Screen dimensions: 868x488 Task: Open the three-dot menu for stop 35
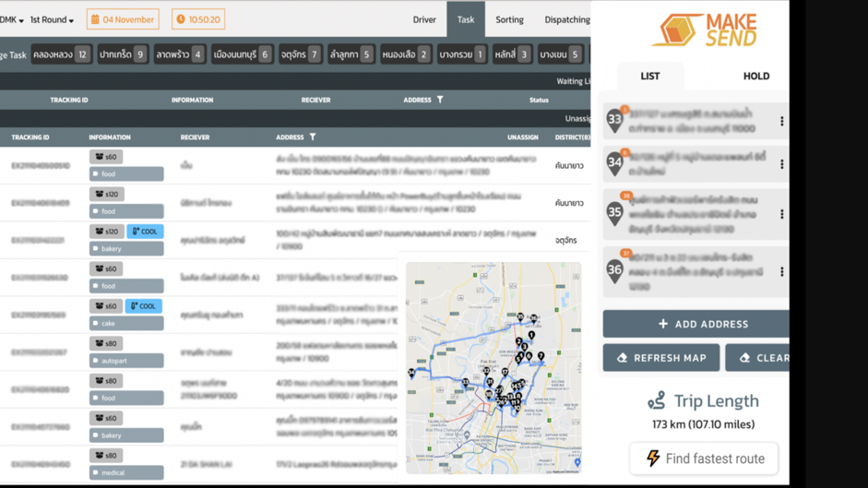(781, 214)
